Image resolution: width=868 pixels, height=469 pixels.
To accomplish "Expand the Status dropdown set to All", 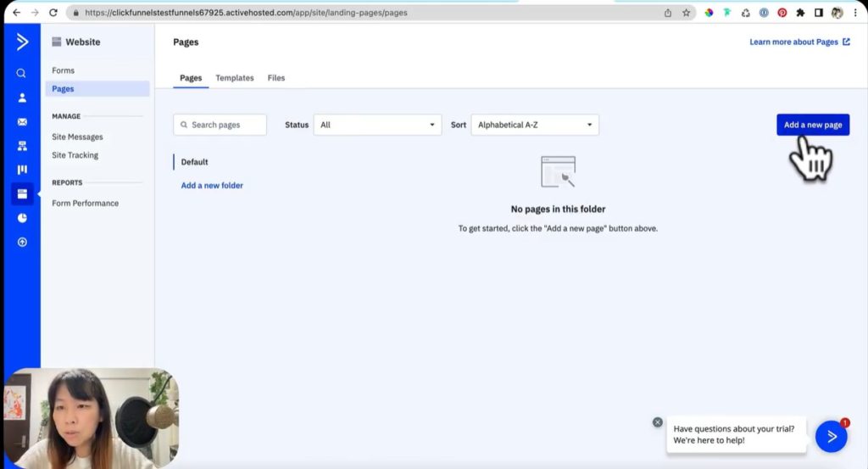I will coord(377,125).
